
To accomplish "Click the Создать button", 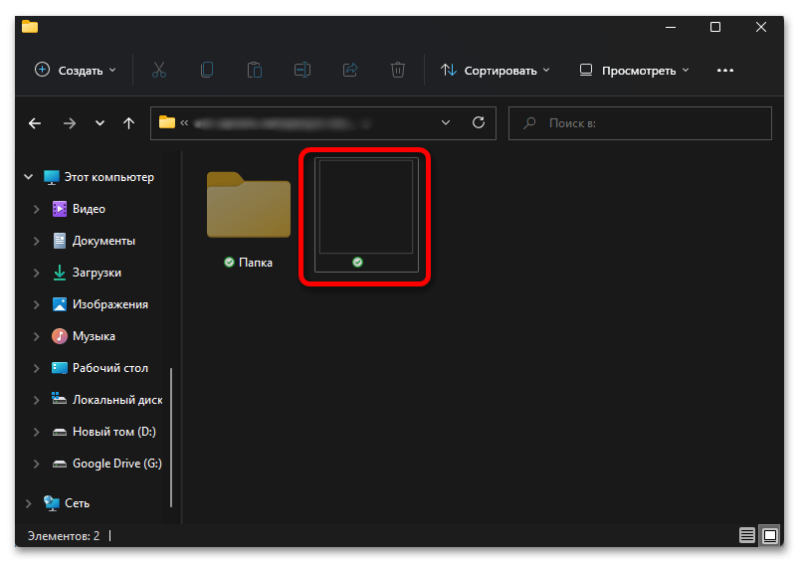I will 76,70.
